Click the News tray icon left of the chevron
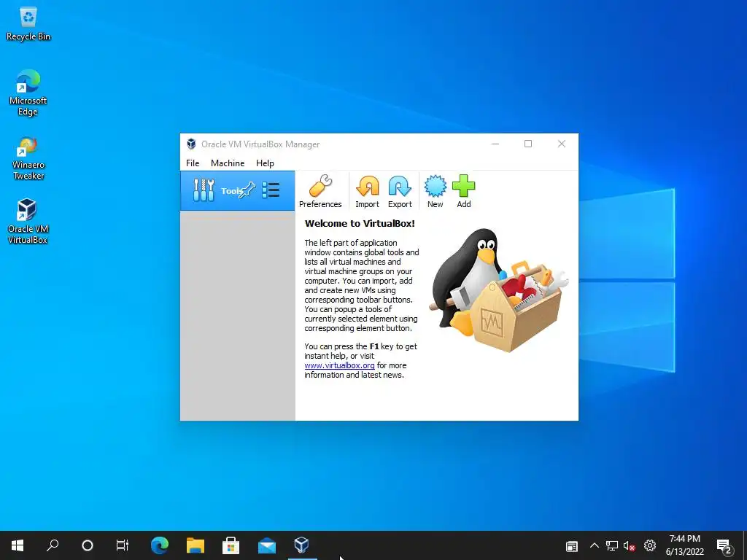The height and width of the screenshot is (560, 747). [x=572, y=546]
